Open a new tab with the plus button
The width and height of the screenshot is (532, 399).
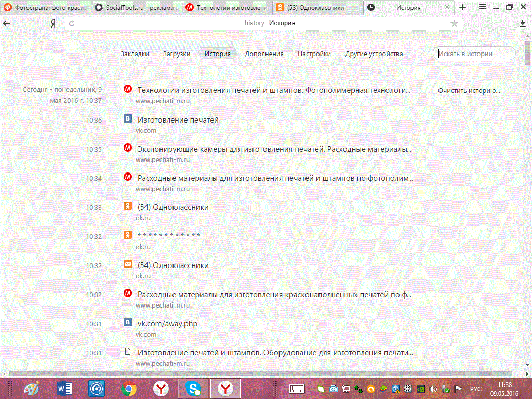pos(462,7)
